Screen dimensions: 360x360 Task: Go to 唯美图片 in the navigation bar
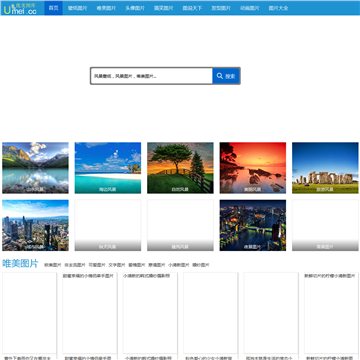106,8
